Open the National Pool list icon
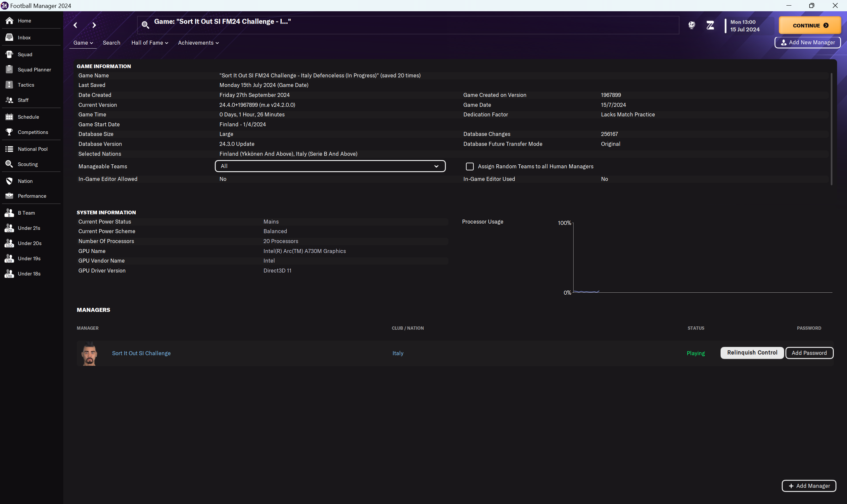Image resolution: width=847 pixels, height=504 pixels. point(9,149)
